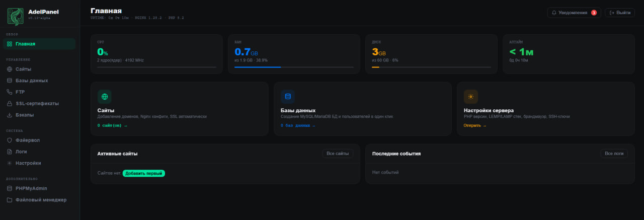Click the database icon on Базы данных card
Image resolution: width=644 pixels, height=220 pixels.
[x=288, y=97]
